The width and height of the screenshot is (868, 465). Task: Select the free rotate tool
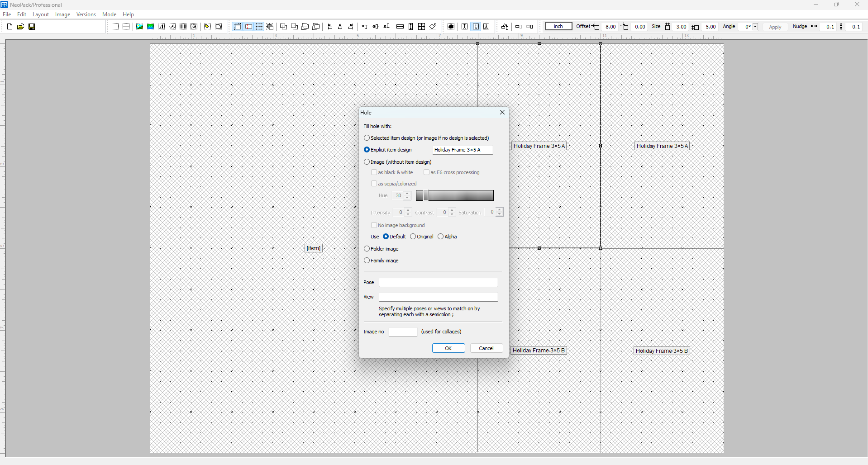pyautogui.click(x=433, y=26)
